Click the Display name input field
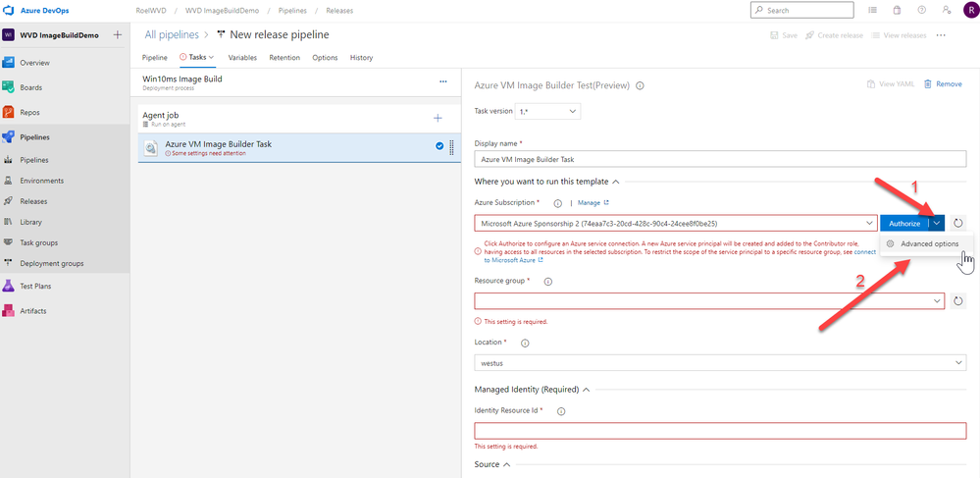Screen dimensions: 980x478 coord(720,160)
